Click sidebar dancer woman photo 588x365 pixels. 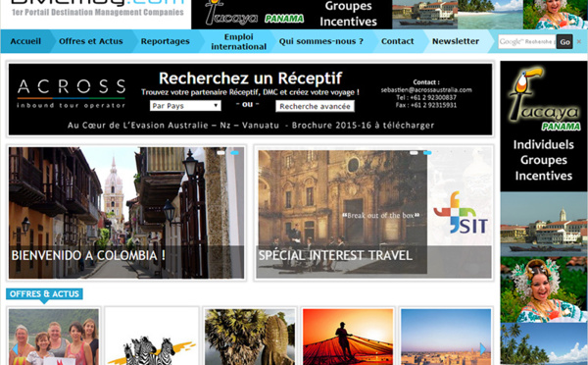544,289
